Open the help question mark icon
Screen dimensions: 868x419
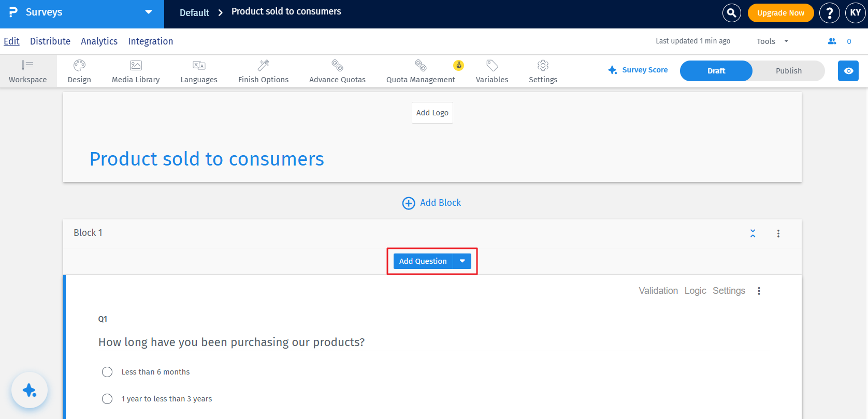830,13
